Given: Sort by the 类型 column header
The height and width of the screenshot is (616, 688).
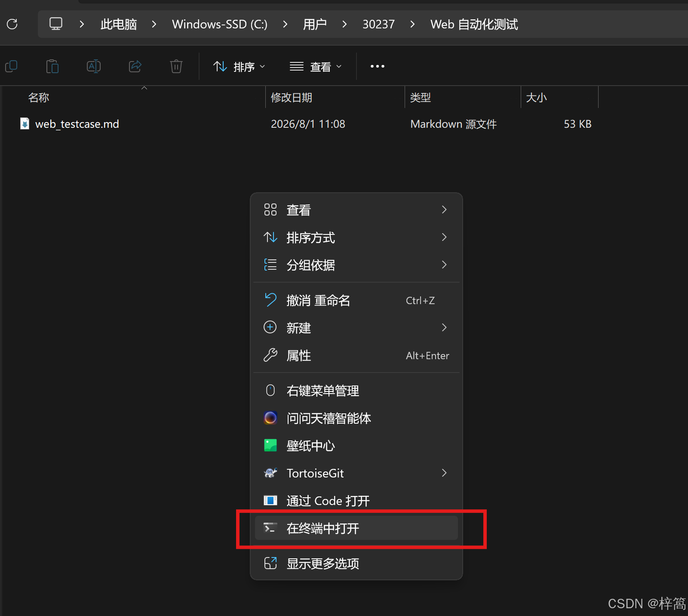Looking at the screenshot, I should pyautogui.click(x=463, y=97).
